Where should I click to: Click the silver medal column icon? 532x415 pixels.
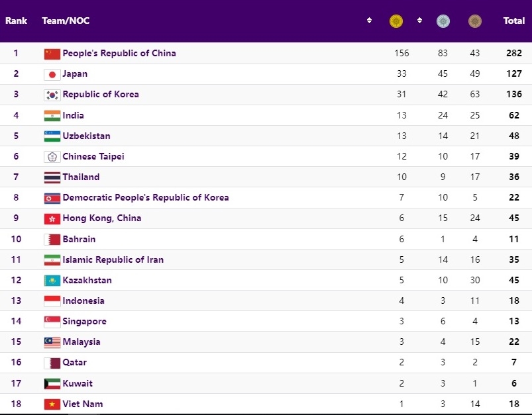[443, 21]
